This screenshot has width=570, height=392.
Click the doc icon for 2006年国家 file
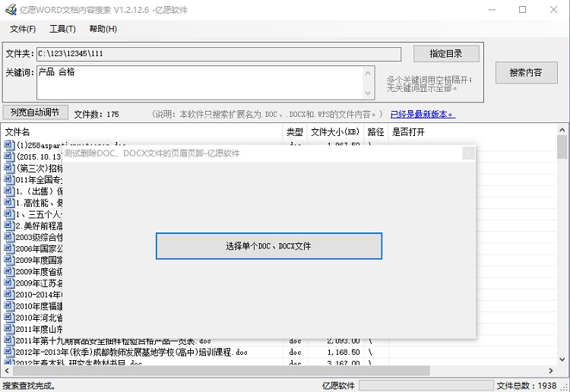pos(9,248)
